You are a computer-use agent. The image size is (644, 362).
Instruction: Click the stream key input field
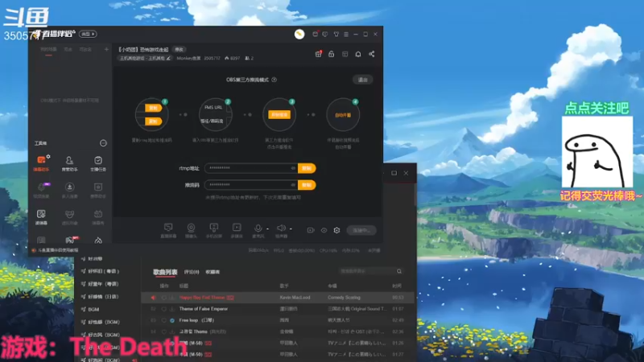coord(251,185)
